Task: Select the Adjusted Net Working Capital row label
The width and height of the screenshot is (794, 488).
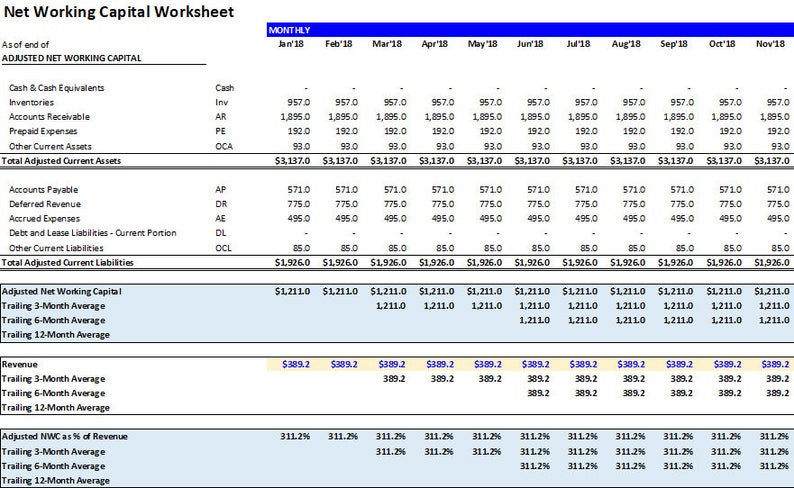Action: 61,292
